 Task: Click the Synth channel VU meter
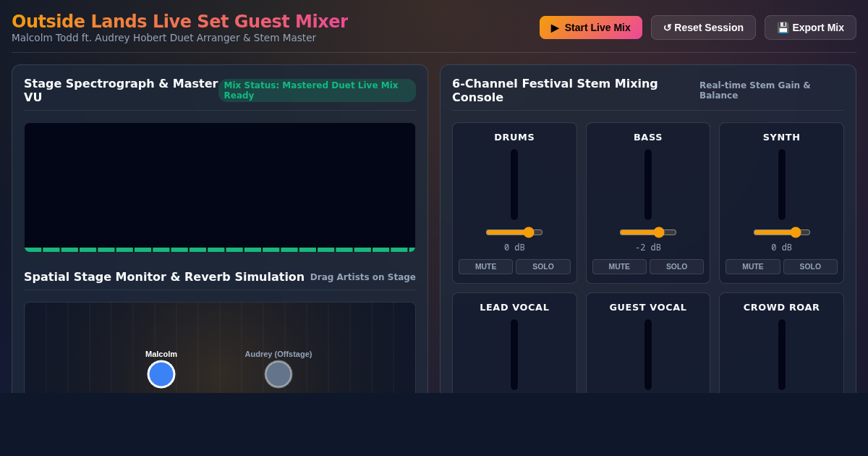(x=782, y=185)
